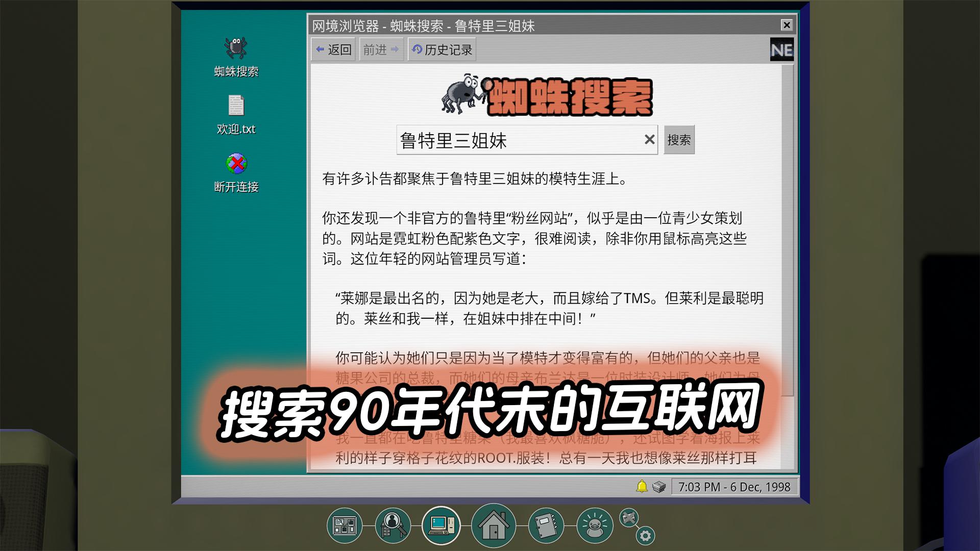Open the notebook navigation icon
The width and height of the screenshot is (980, 551).
(x=546, y=525)
